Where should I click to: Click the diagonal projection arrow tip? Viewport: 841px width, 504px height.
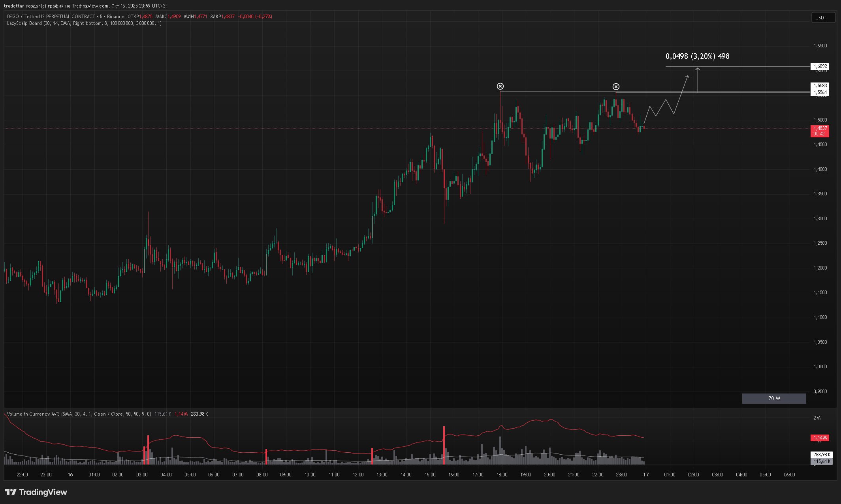click(688, 76)
